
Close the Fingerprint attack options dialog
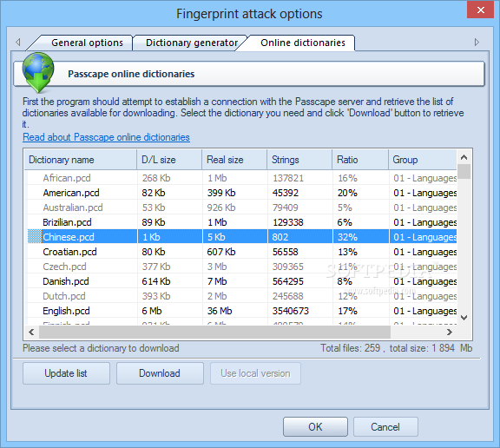pos(480,10)
